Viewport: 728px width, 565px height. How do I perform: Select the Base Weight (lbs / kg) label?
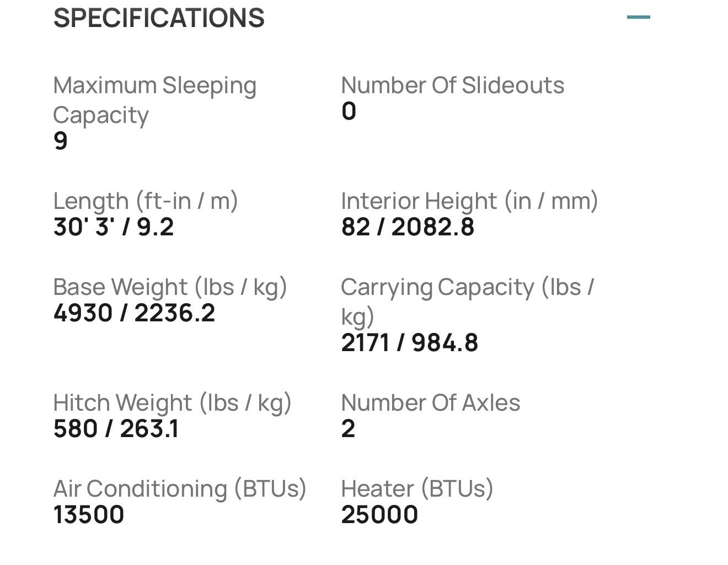[x=170, y=287]
